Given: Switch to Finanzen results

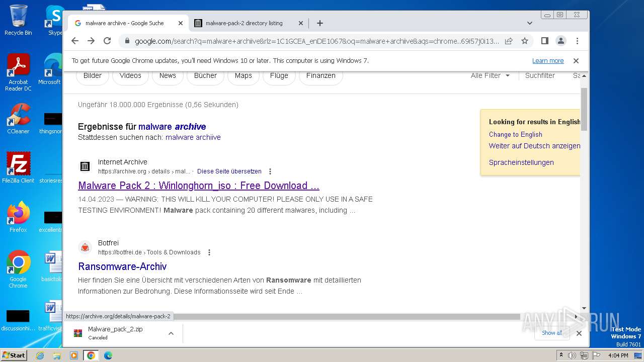Looking at the screenshot, I should [x=320, y=76].
